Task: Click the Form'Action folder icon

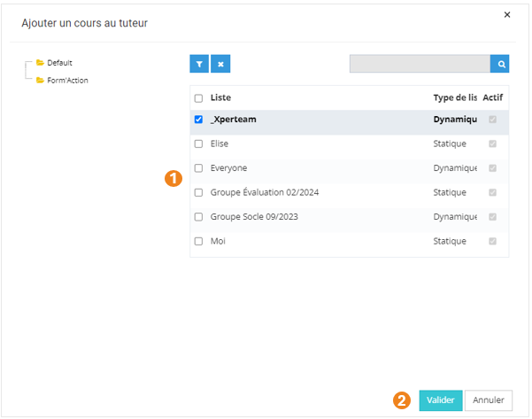Action: coord(40,81)
